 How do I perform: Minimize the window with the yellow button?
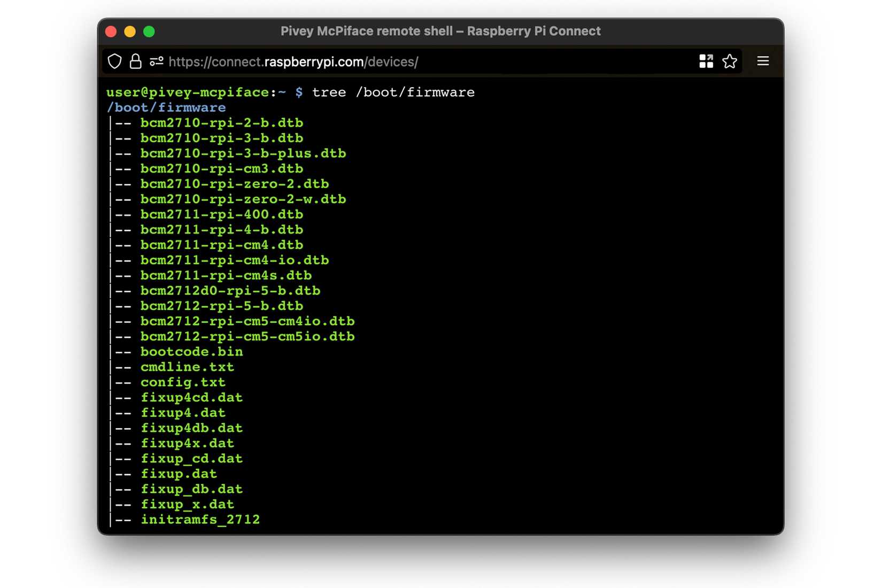[130, 32]
